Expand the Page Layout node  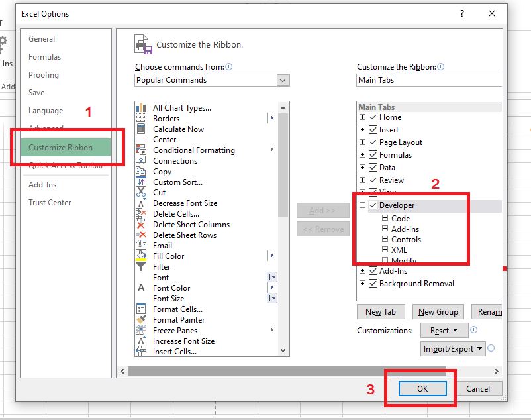click(x=362, y=142)
